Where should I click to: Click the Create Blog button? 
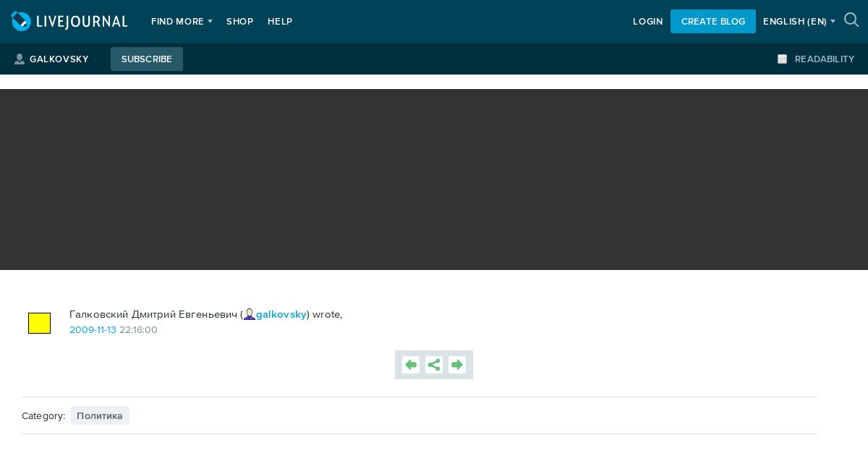[x=713, y=22]
